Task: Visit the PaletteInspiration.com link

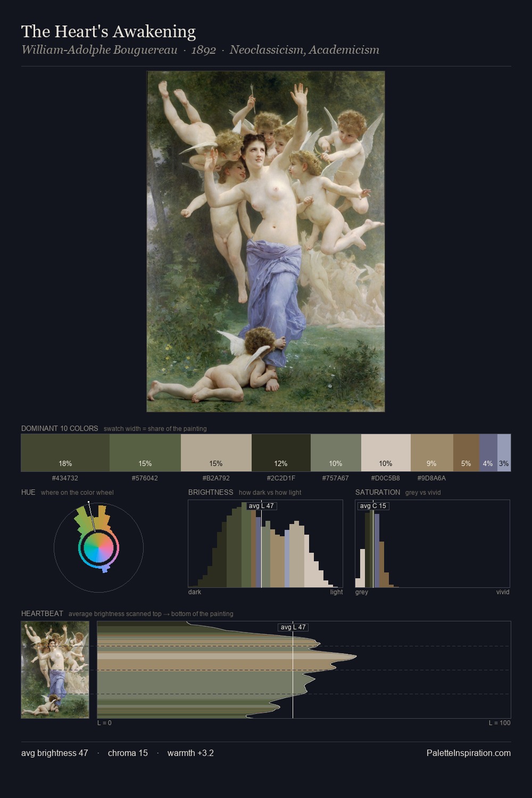Action: [x=469, y=753]
